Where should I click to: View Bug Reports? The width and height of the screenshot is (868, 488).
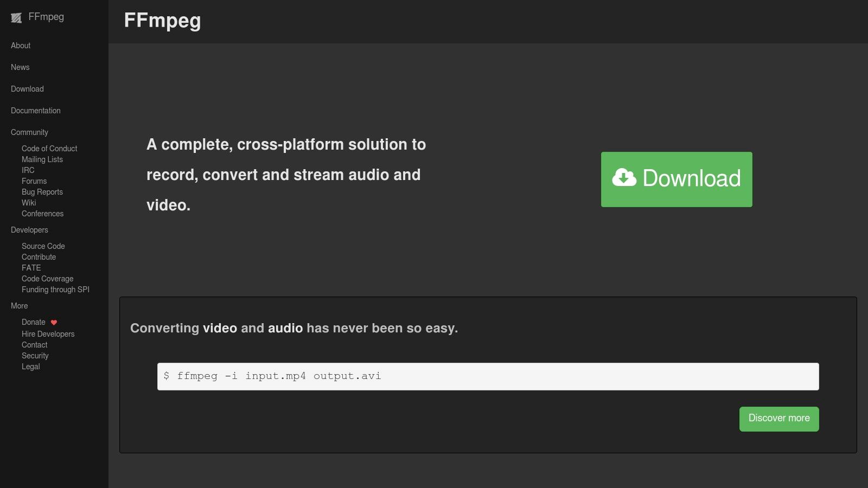42,191
